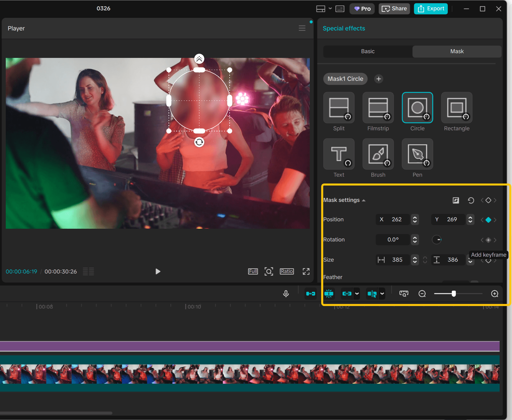Switch to the Mask tab

pos(457,51)
